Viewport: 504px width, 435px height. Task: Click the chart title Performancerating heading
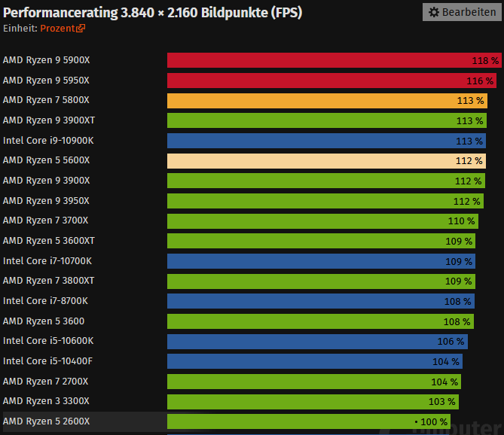(x=153, y=13)
